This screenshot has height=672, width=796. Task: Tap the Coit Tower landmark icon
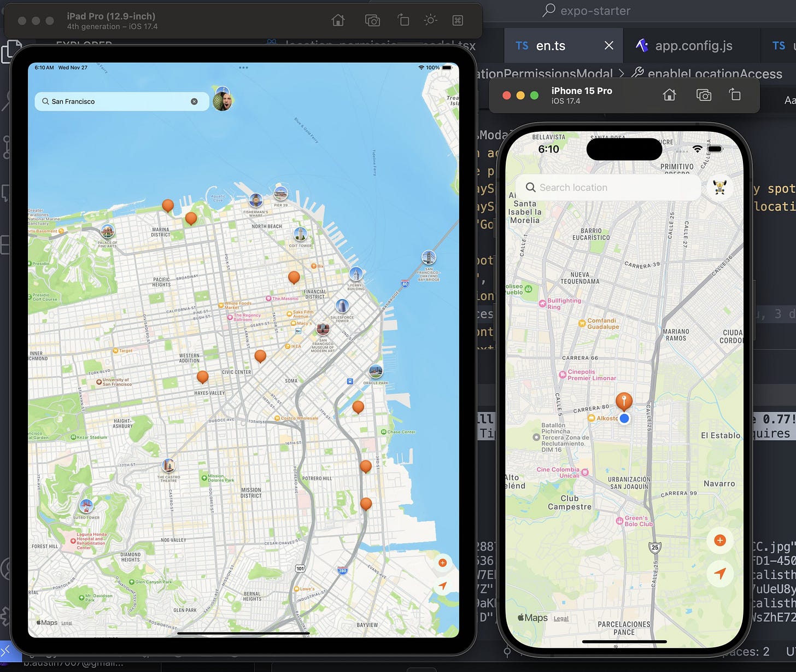click(x=300, y=234)
